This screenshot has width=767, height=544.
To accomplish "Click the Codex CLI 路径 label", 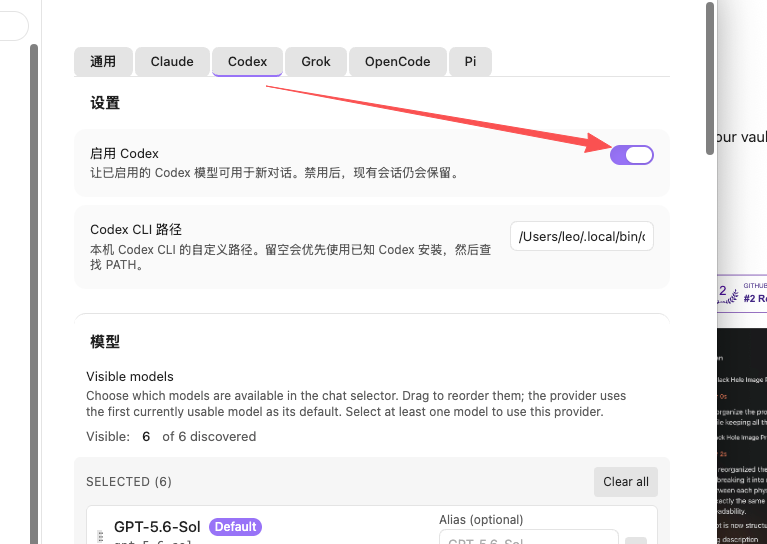I will (x=136, y=229).
